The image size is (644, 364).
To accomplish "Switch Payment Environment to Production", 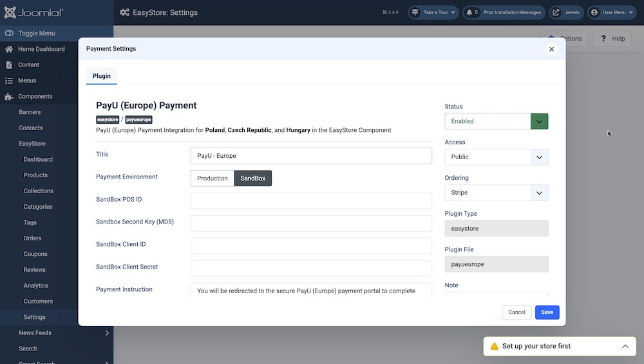I will tap(213, 178).
